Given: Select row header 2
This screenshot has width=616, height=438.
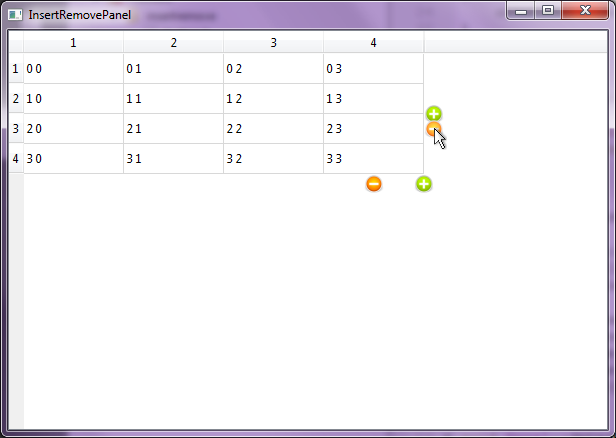Looking at the screenshot, I should [16, 98].
